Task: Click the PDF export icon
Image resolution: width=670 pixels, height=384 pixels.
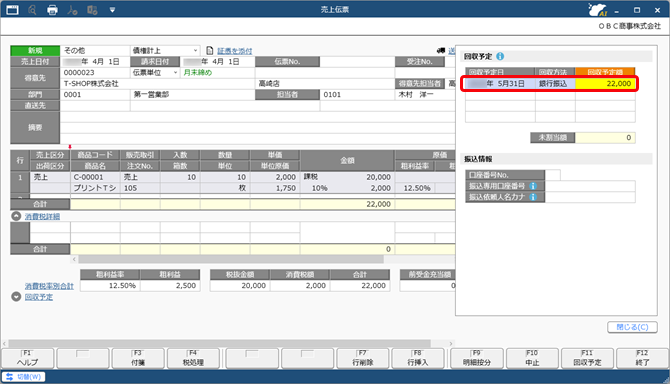Action: (x=72, y=9)
